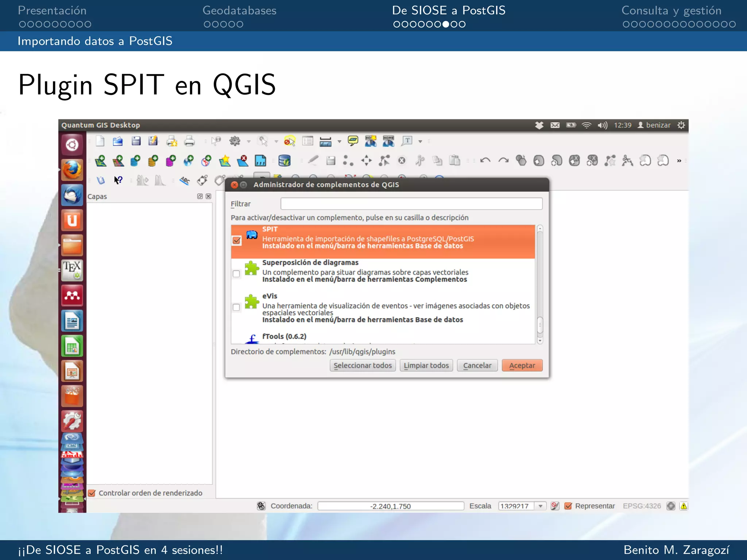The height and width of the screenshot is (560, 747).
Task: Click the Cancelar button
Action: 477,365
